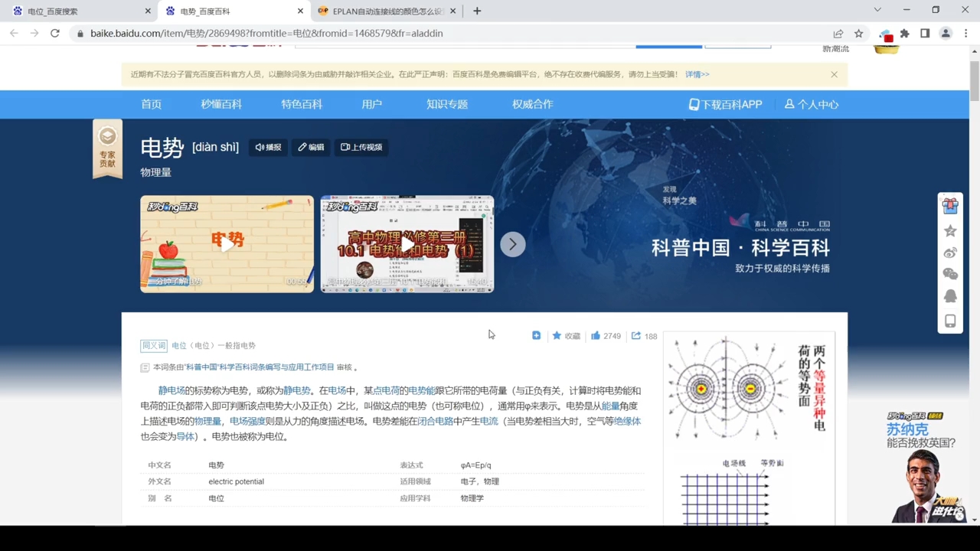
Task: Open the 电势能 link in the summary
Action: coord(421,391)
